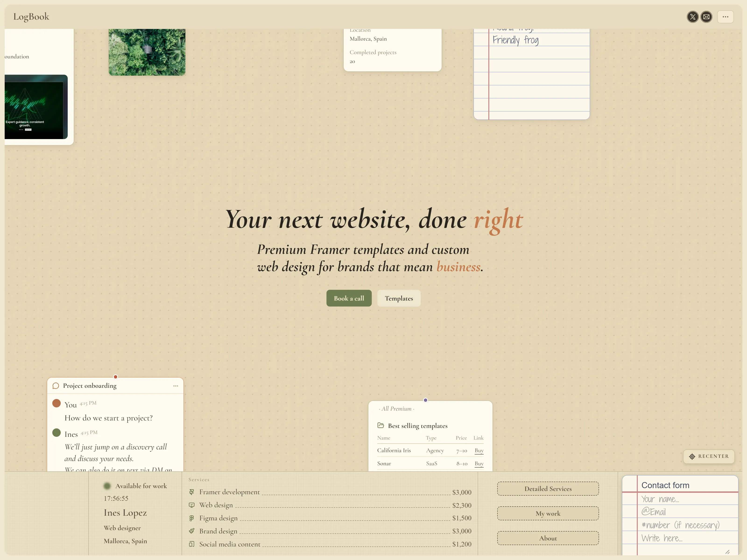Click the Framer development icon
The height and width of the screenshot is (560, 747).
191,492
